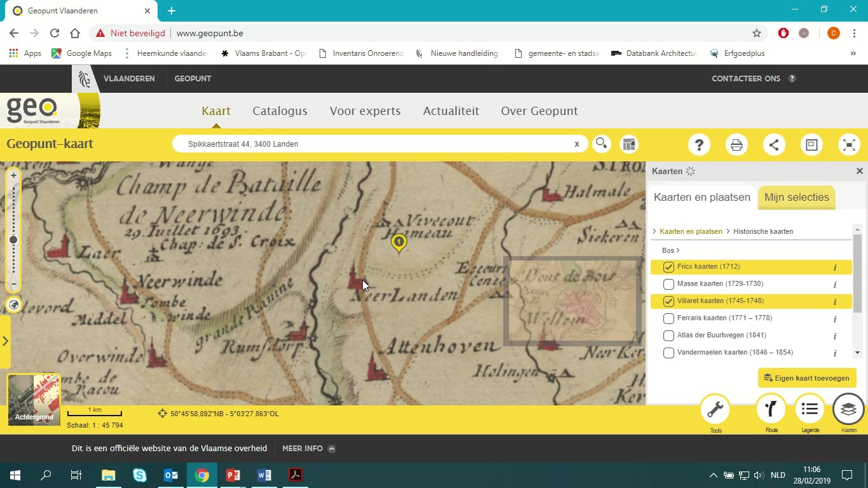Show info for Masse kaarten layer
The image size is (868, 488).
coord(835,285)
